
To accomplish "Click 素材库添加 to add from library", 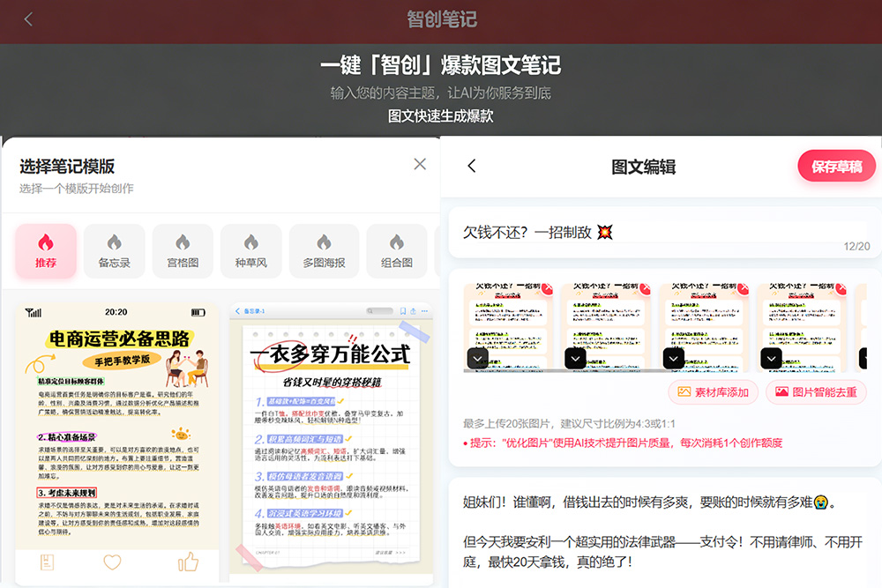I will tap(713, 392).
